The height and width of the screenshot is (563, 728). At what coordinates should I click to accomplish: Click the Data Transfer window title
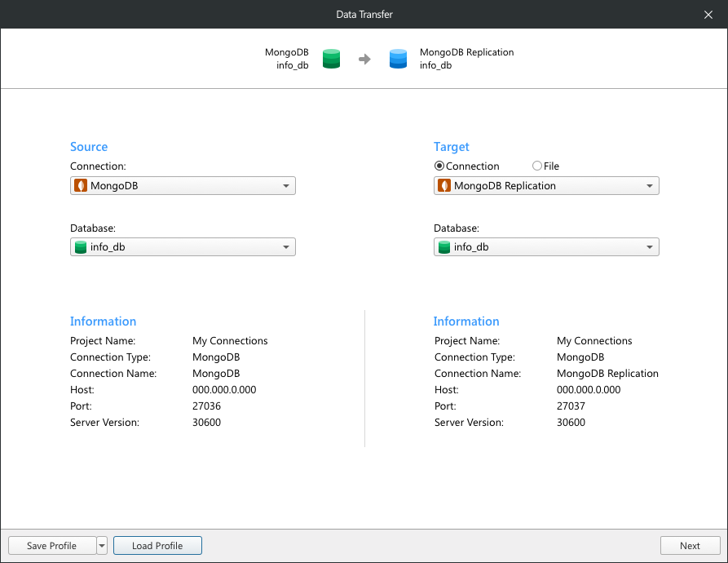[364, 15]
